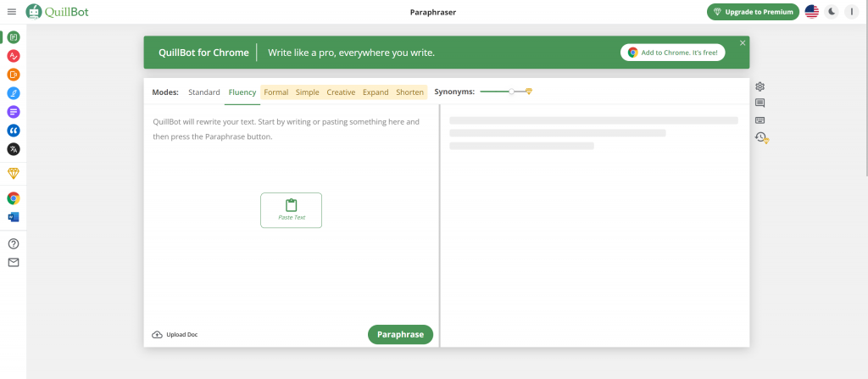
Task: Click into the input text area
Action: [x=292, y=214]
